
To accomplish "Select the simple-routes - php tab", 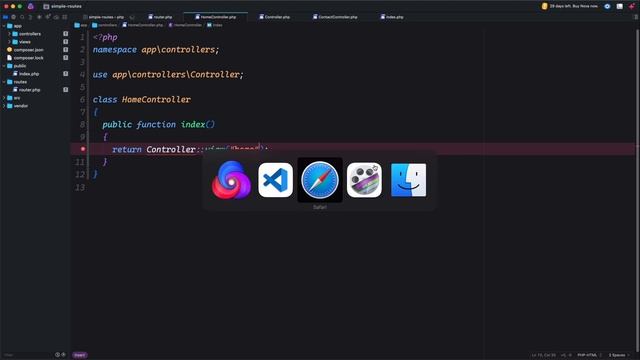I will (106, 17).
